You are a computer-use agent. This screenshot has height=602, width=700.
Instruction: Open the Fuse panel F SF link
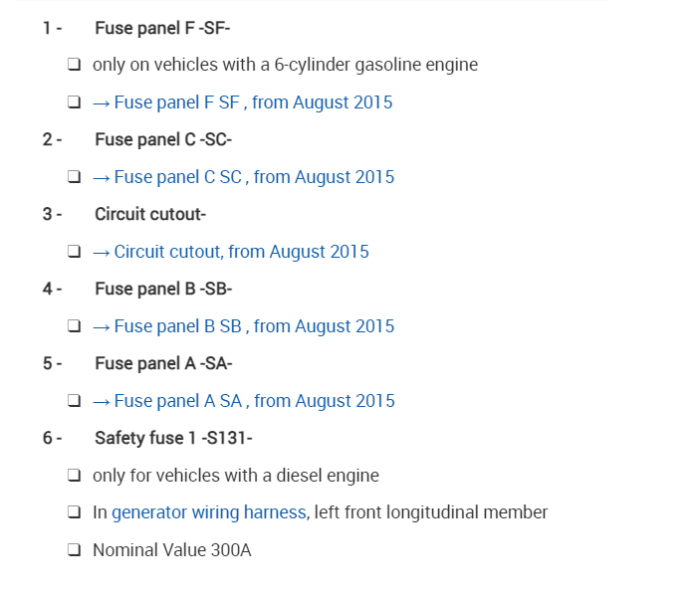[243, 102]
